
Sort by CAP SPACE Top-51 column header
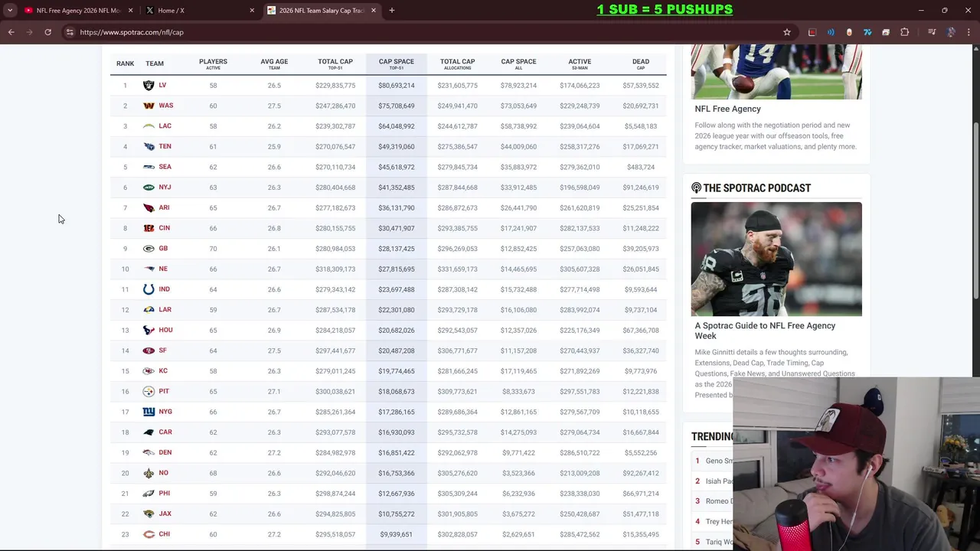pyautogui.click(x=397, y=64)
